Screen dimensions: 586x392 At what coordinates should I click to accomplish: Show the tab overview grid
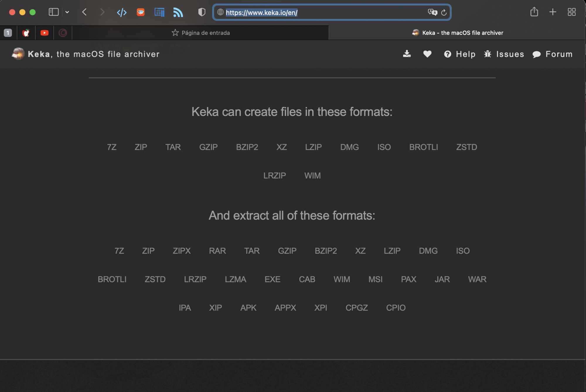(572, 12)
